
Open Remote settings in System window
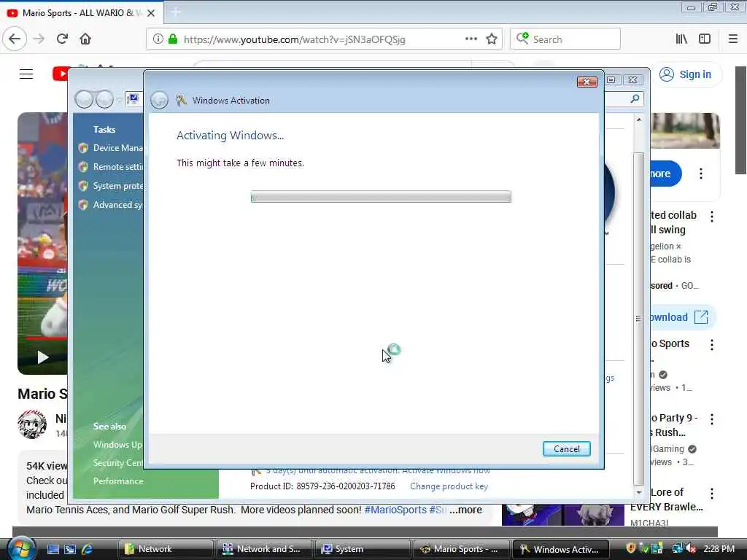[117, 167]
